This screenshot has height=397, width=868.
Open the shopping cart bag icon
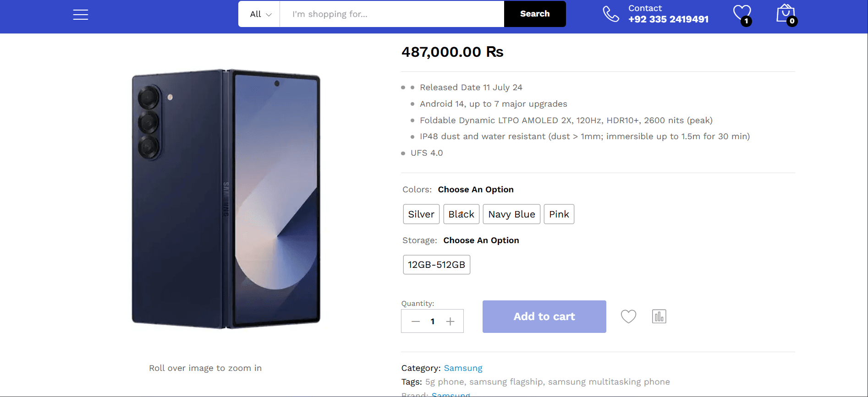786,14
